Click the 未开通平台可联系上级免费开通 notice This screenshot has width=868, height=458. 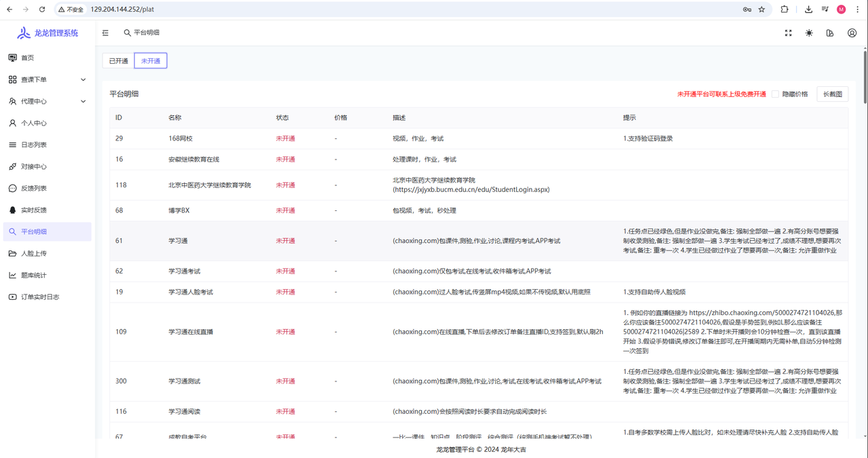pyautogui.click(x=722, y=94)
